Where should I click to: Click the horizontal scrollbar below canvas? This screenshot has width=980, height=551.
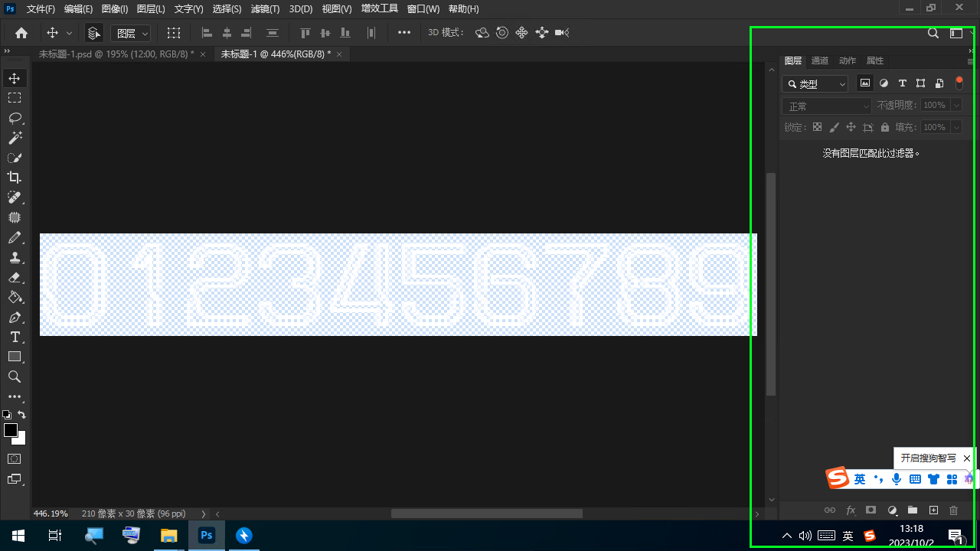486,514
